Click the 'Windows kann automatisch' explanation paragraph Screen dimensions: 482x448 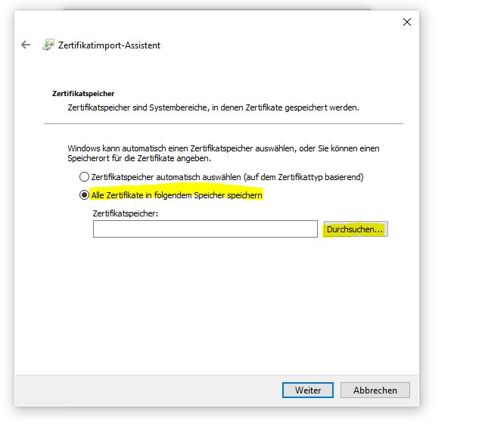222,154
